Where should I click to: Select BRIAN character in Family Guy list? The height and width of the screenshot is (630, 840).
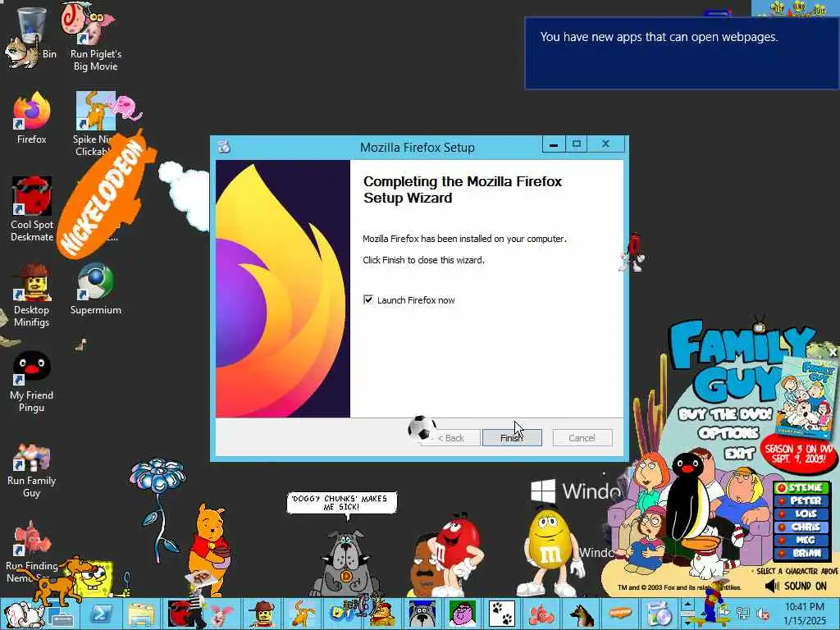[801, 553]
